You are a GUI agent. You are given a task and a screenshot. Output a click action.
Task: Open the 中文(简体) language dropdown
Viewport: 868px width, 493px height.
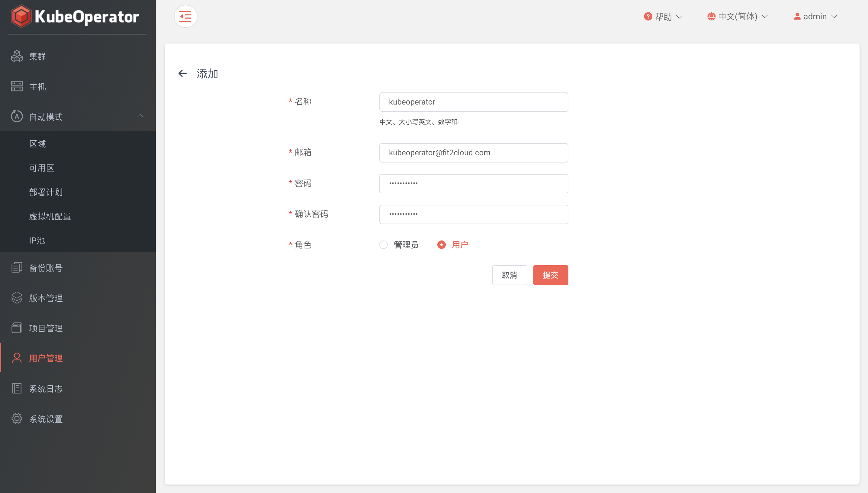click(x=737, y=16)
